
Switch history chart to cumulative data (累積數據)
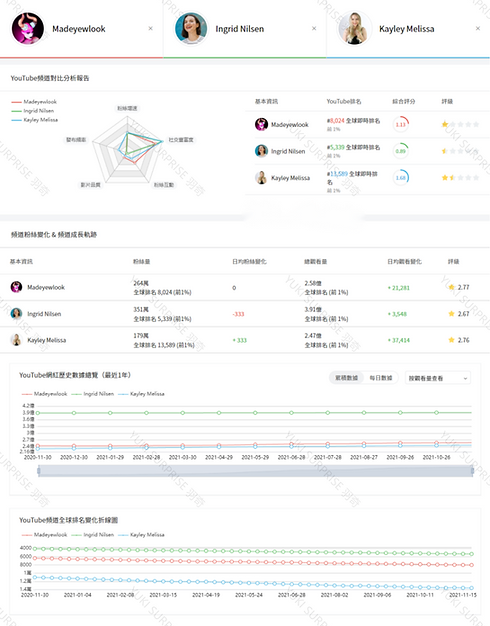coord(346,378)
